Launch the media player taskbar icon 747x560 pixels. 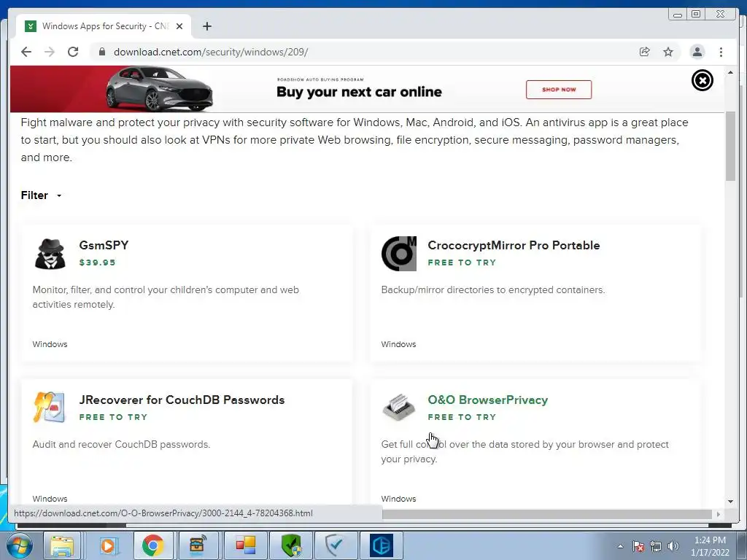point(108,545)
